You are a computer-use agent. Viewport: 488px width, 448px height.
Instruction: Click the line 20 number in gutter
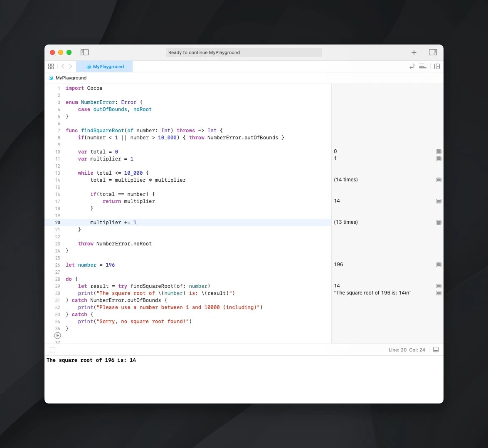pyautogui.click(x=58, y=223)
